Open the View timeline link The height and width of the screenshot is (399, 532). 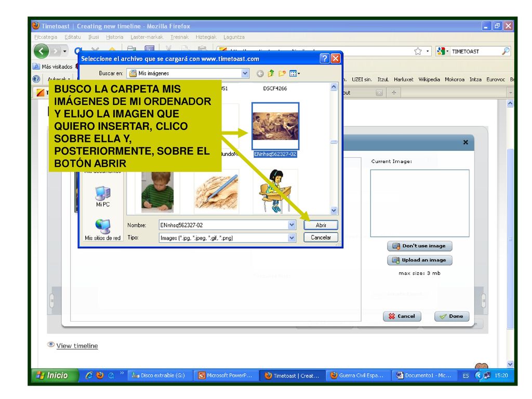pos(77,345)
